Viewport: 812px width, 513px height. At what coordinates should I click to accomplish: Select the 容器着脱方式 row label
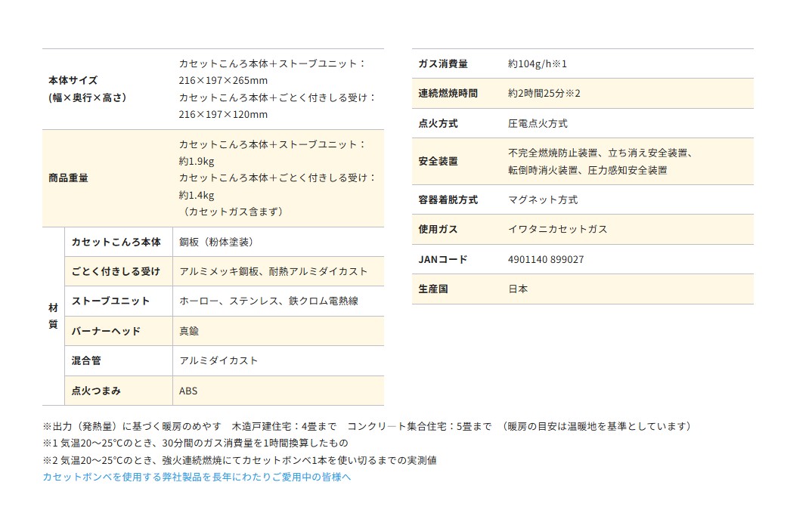[448, 199]
